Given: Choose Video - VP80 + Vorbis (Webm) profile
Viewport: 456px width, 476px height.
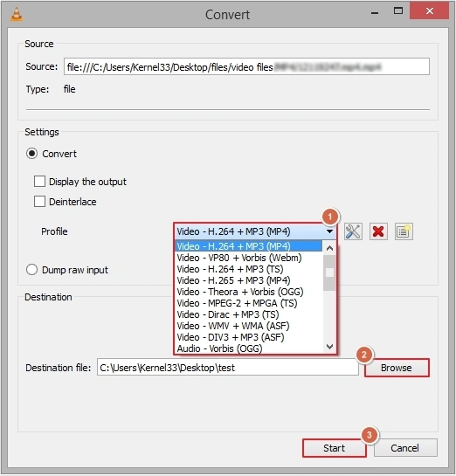Looking at the screenshot, I should pos(248,258).
